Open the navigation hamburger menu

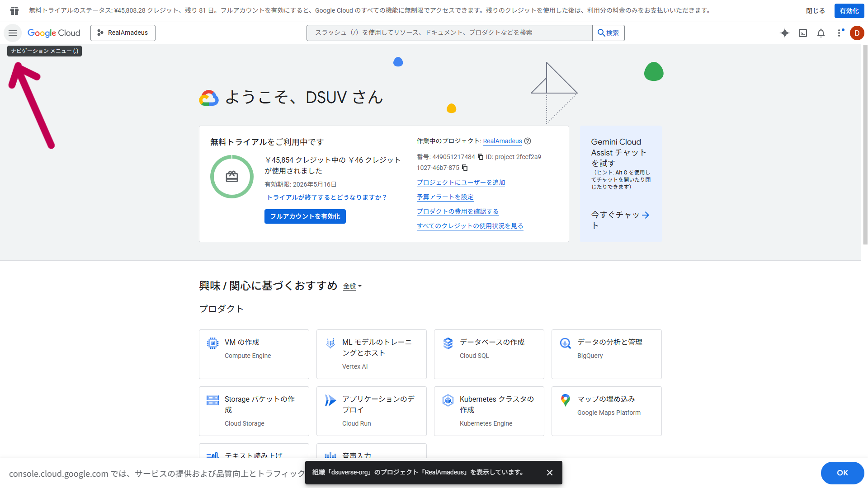13,33
